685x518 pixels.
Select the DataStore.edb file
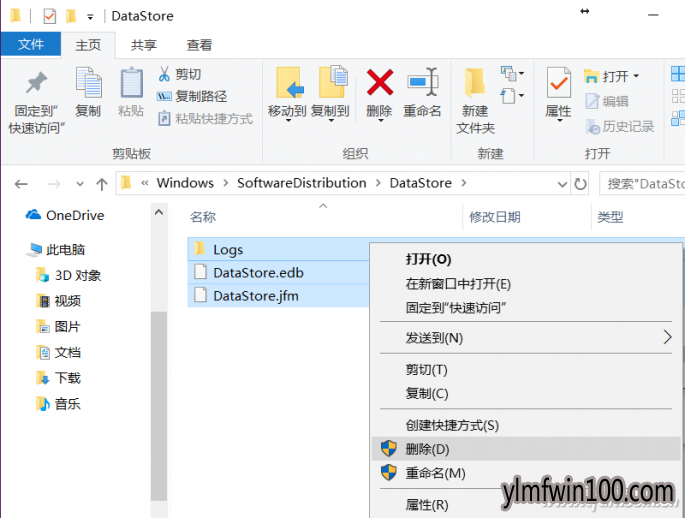(278, 273)
